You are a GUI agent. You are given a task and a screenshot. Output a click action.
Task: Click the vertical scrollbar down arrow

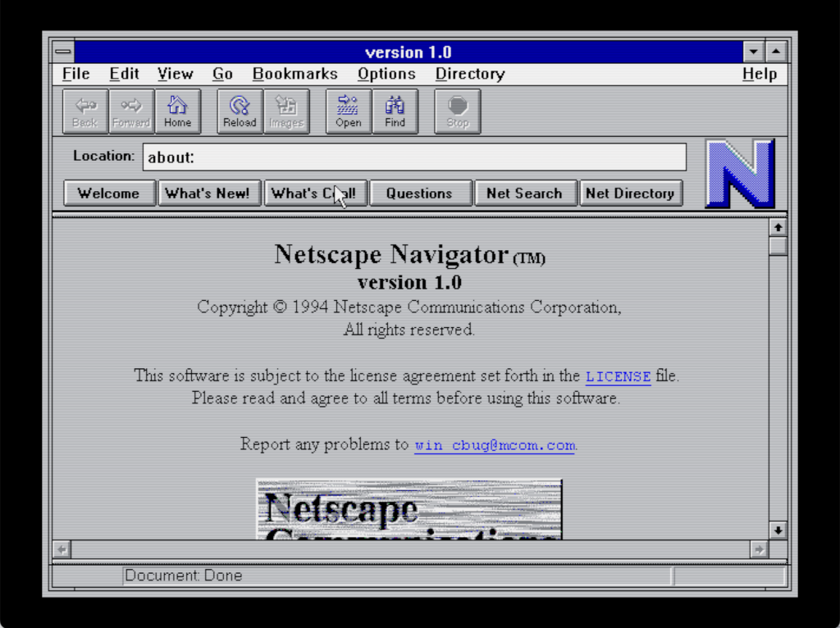pyautogui.click(x=778, y=530)
